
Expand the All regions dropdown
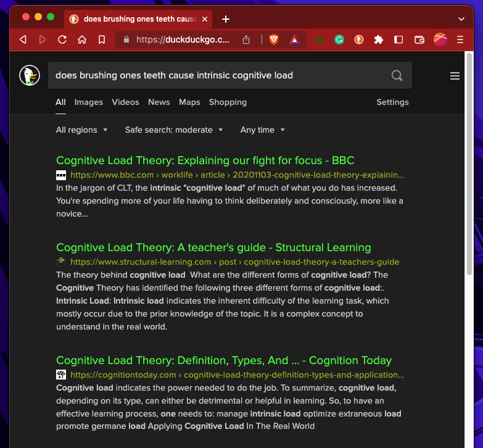[x=81, y=130]
